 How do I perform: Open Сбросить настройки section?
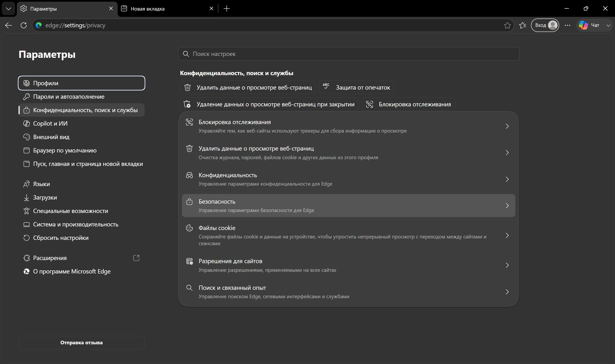81,238
